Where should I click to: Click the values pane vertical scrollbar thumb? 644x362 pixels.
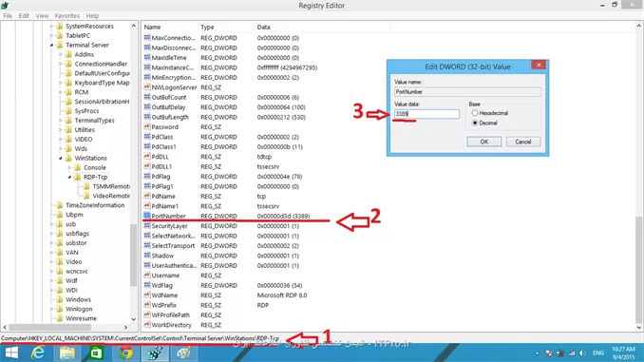click(x=638, y=270)
